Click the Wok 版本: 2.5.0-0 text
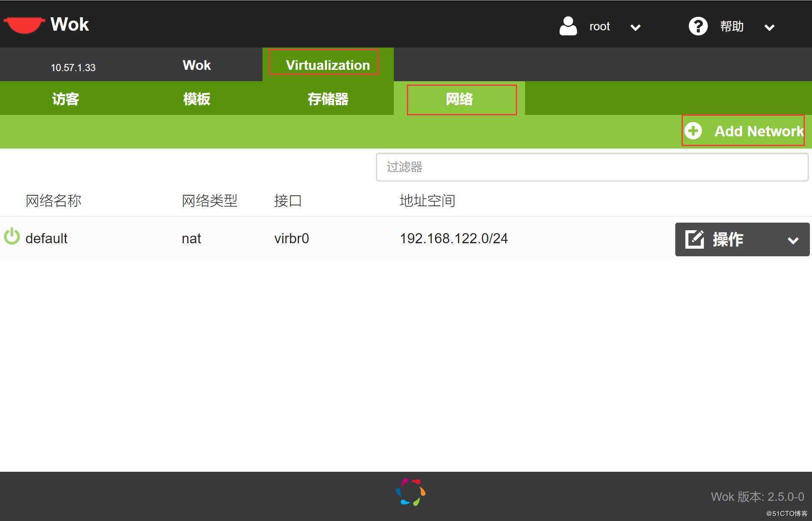 pos(757,497)
